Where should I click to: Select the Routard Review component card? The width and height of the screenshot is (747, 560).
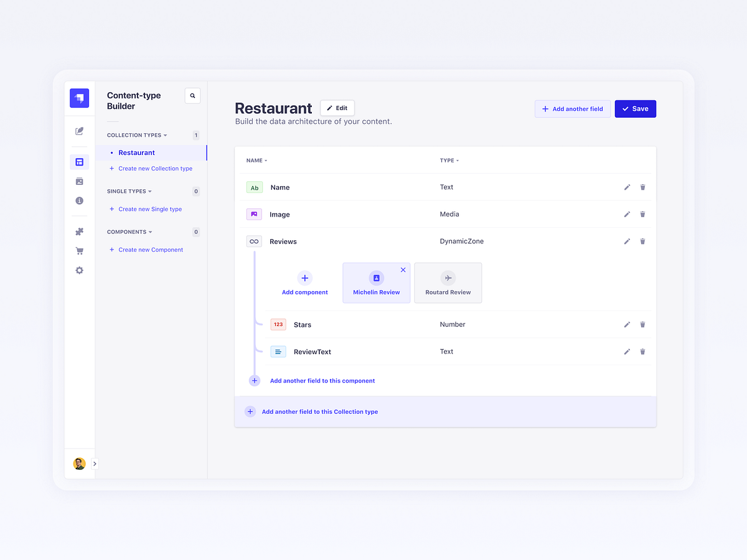coord(448,283)
